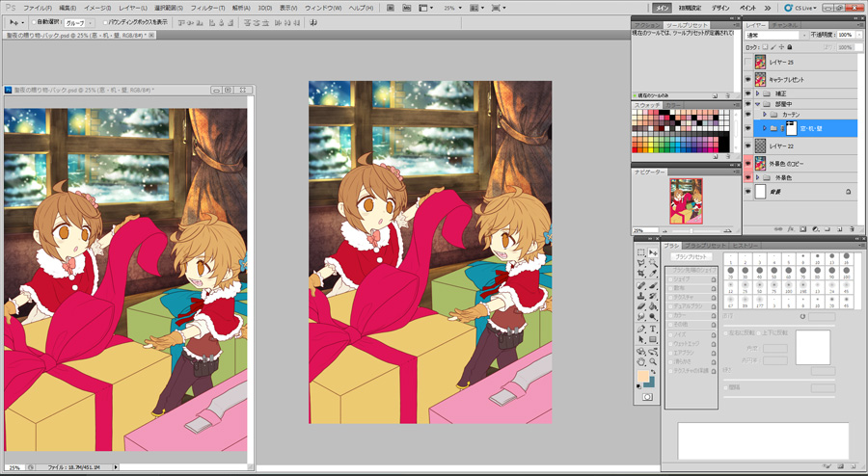Image resolution: width=868 pixels, height=476 pixels.
Task: Expand the 外景色 layer group
Action: pos(757,177)
